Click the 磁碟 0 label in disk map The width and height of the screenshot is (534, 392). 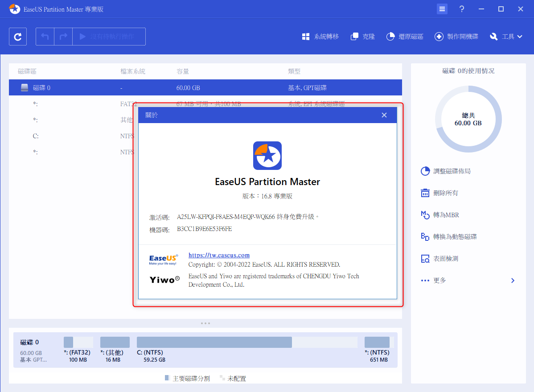click(29, 342)
